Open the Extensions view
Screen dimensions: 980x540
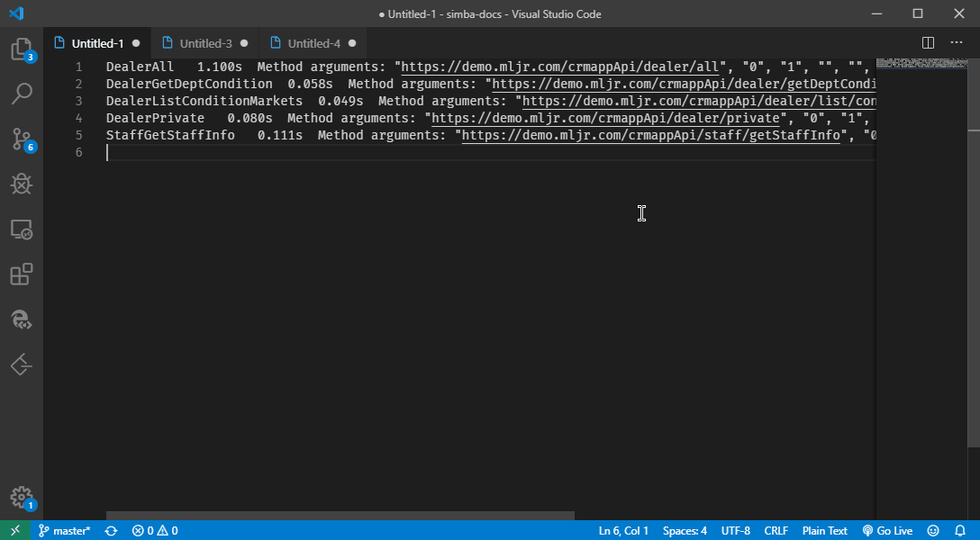20,274
